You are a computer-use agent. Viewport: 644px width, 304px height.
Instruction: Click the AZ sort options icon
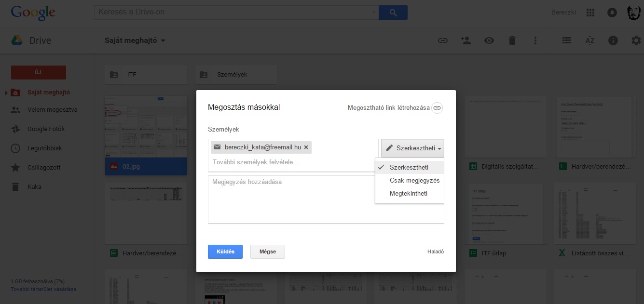pos(590,41)
